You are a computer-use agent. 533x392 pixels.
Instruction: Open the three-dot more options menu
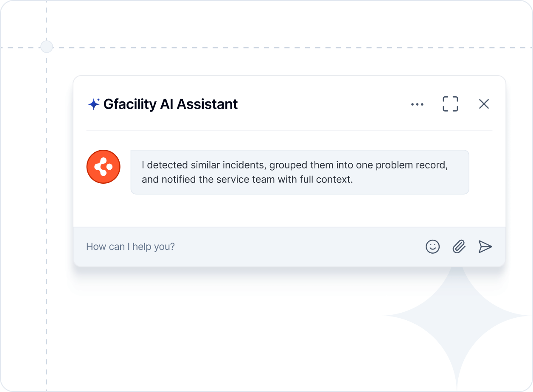coord(417,104)
